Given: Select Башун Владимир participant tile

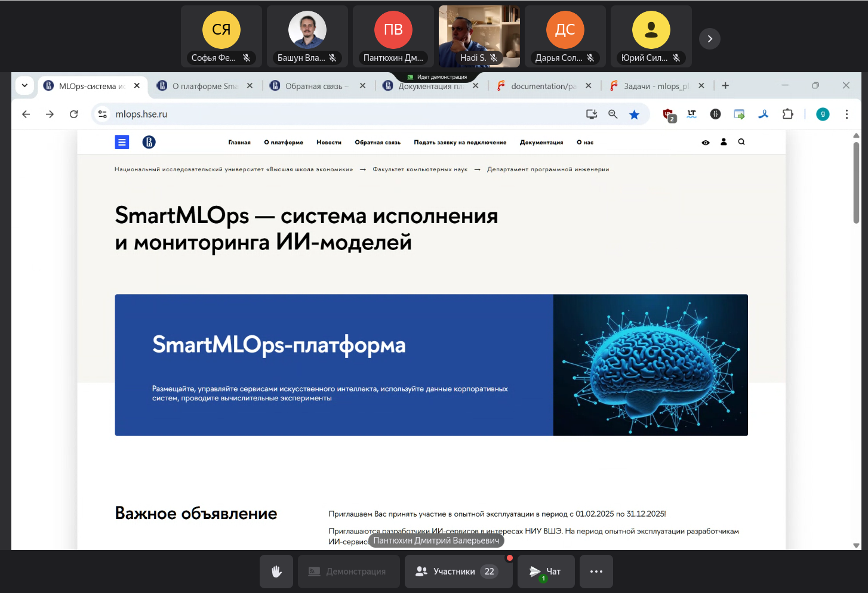Looking at the screenshot, I should tap(307, 36).
